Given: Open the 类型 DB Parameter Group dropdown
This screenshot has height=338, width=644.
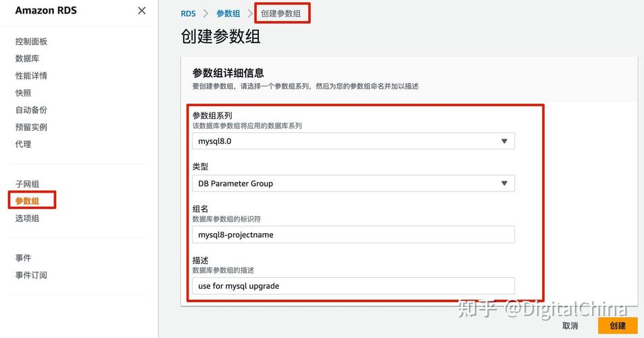Looking at the screenshot, I should tap(353, 184).
